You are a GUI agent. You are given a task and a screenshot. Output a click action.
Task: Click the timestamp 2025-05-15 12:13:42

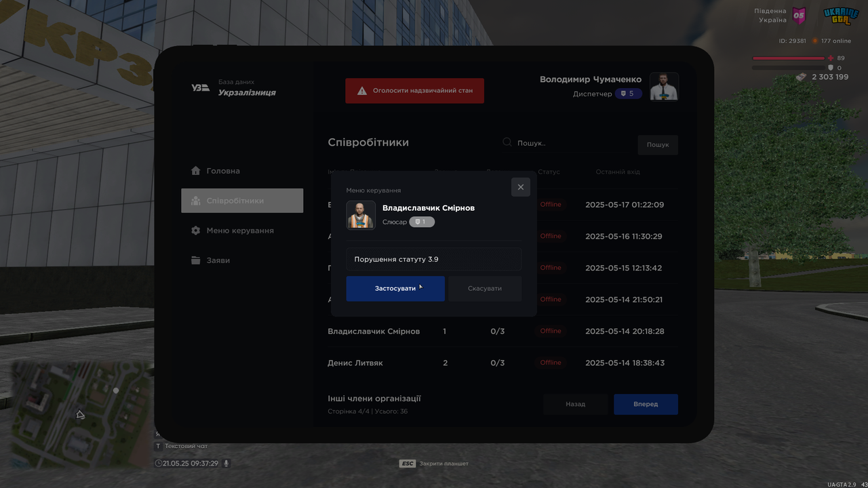624,268
